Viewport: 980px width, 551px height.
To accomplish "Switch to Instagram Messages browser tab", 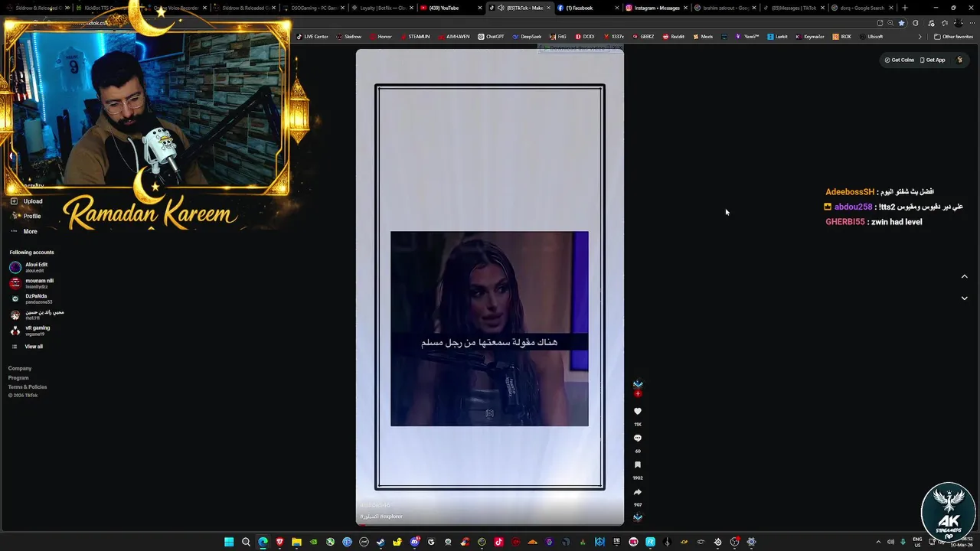I will pos(655,8).
